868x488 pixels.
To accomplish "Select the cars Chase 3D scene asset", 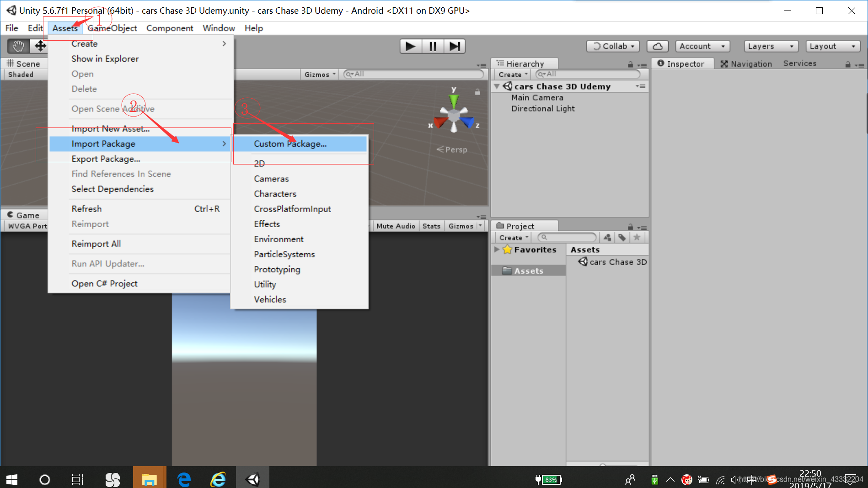I will tap(613, 262).
